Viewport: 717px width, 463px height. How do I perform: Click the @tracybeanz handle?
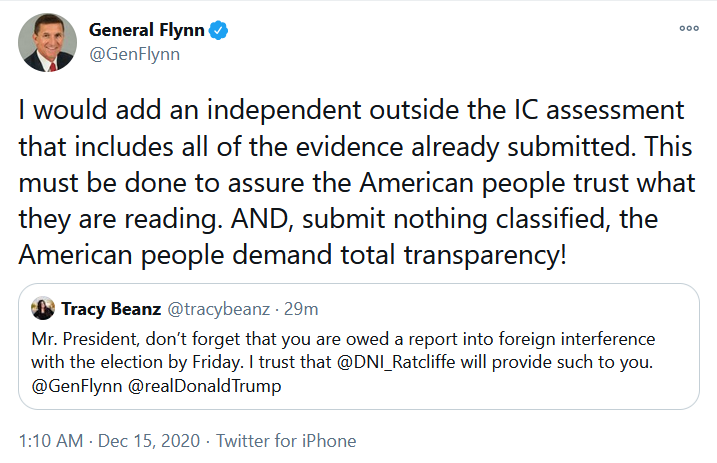click(219, 310)
